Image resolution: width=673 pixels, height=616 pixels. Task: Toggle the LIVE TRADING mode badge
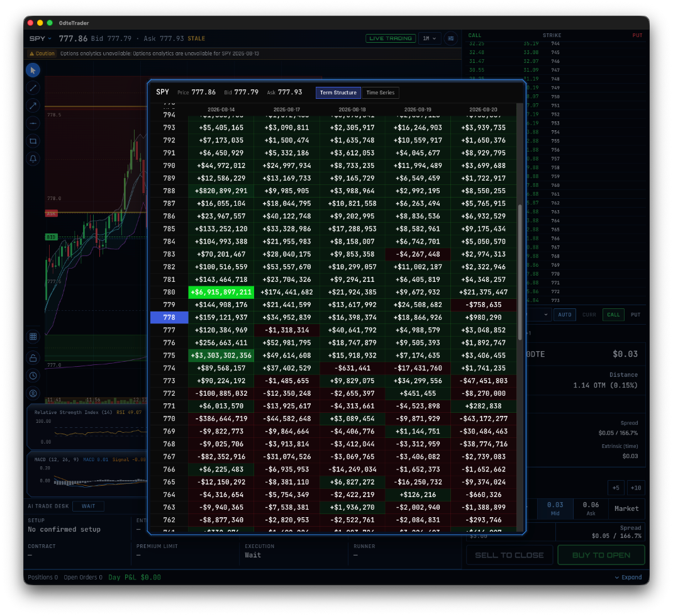coord(391,38)
